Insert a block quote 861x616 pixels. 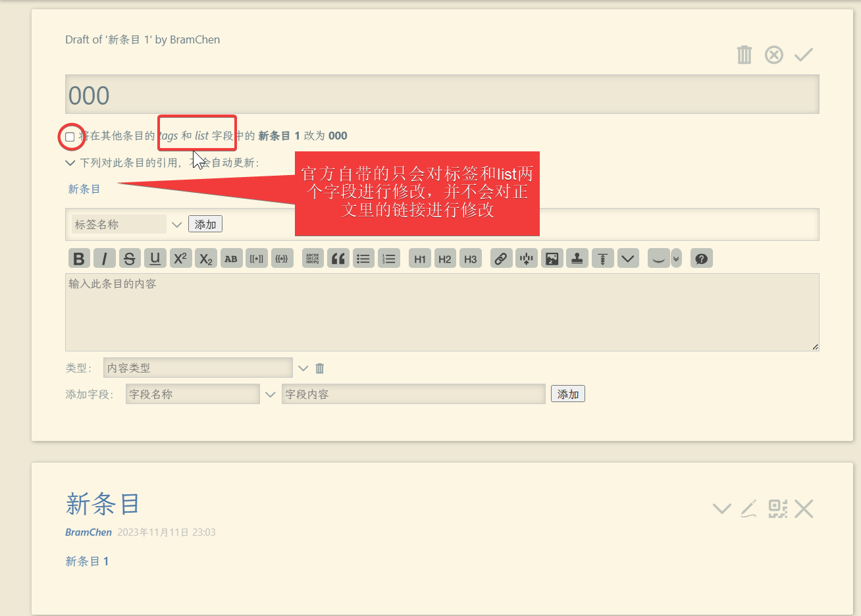pyautogui.click(x=338, y=259)
